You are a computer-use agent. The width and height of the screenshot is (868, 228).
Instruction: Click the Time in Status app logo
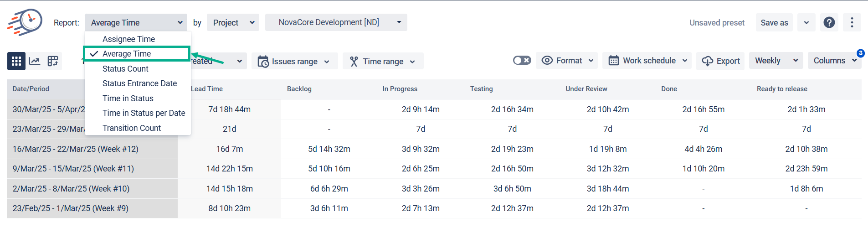(x=25, y=21)
